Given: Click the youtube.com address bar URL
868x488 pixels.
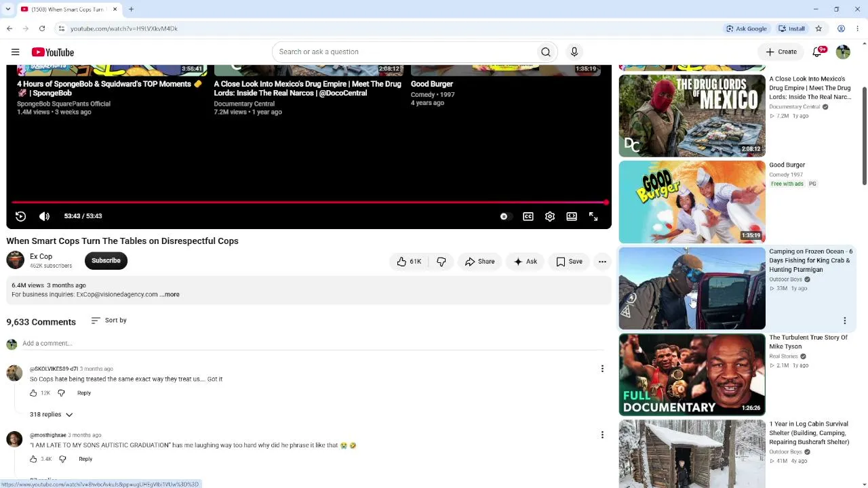Looking at the screenshot, I should click(x=124, y=28).
